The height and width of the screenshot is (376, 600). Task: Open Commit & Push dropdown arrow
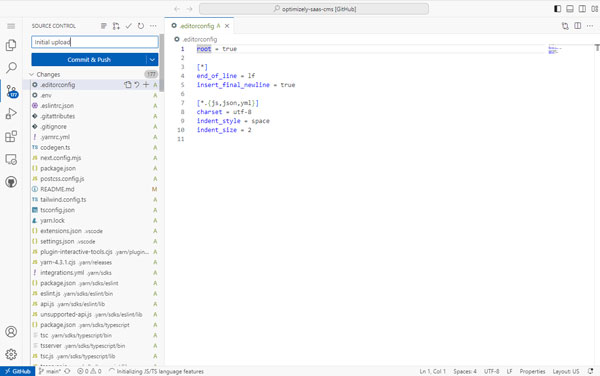point(152,60)
